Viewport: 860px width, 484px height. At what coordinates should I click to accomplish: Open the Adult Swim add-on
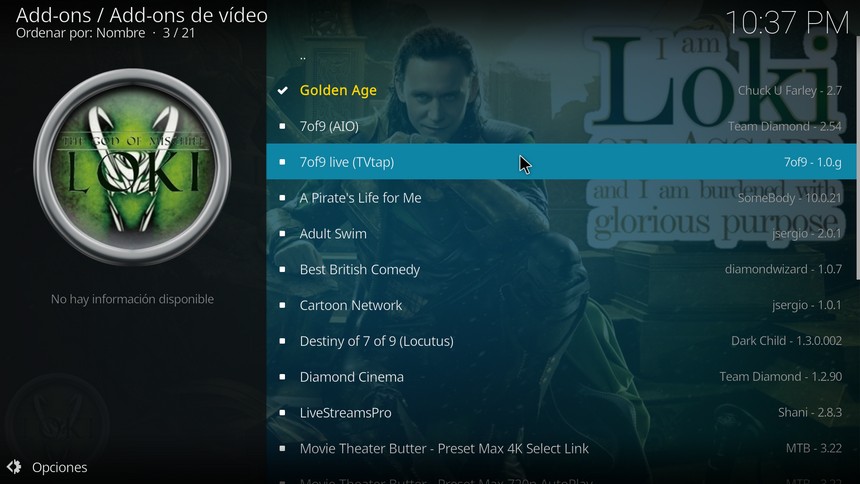tap(561, 233)
